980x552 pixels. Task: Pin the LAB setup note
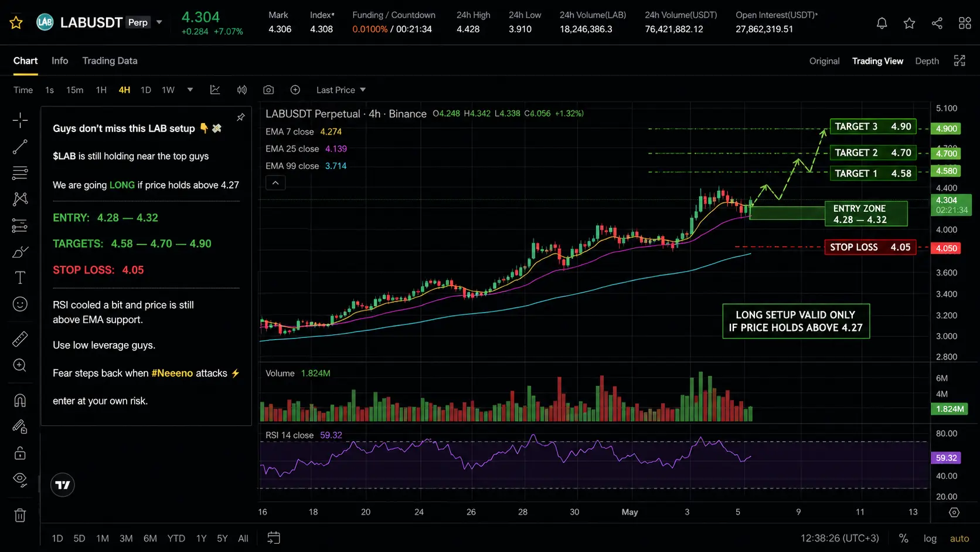[x=241, y=117]
